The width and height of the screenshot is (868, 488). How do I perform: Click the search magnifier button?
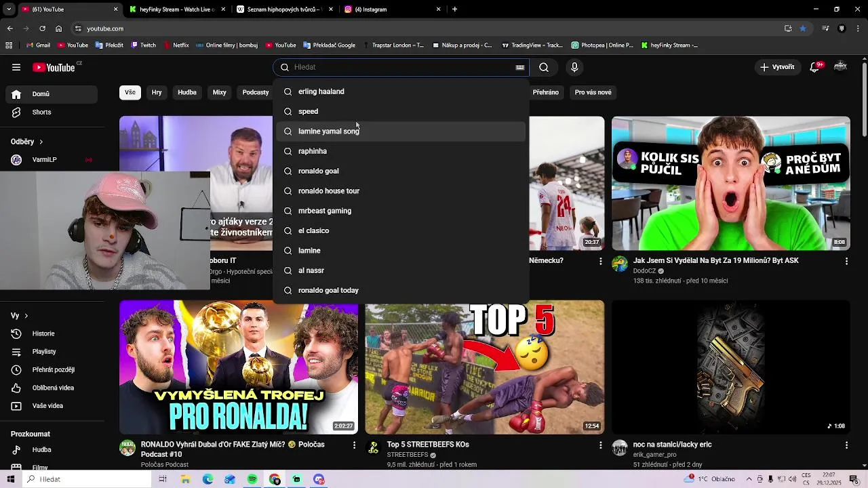(x=544, y=67)
